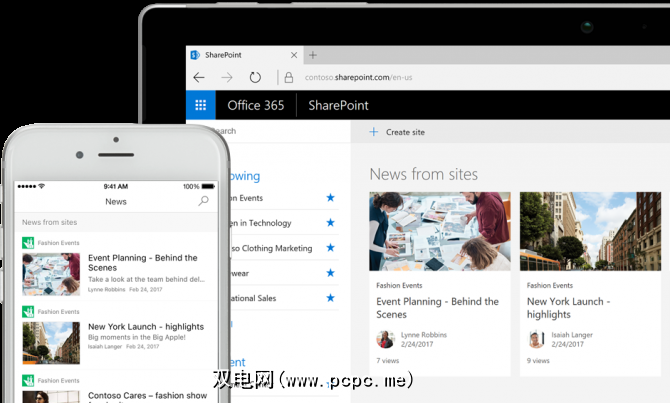Open the Event Planning card photo in browser
Screen dimensions: 670x403
point(440,231)
